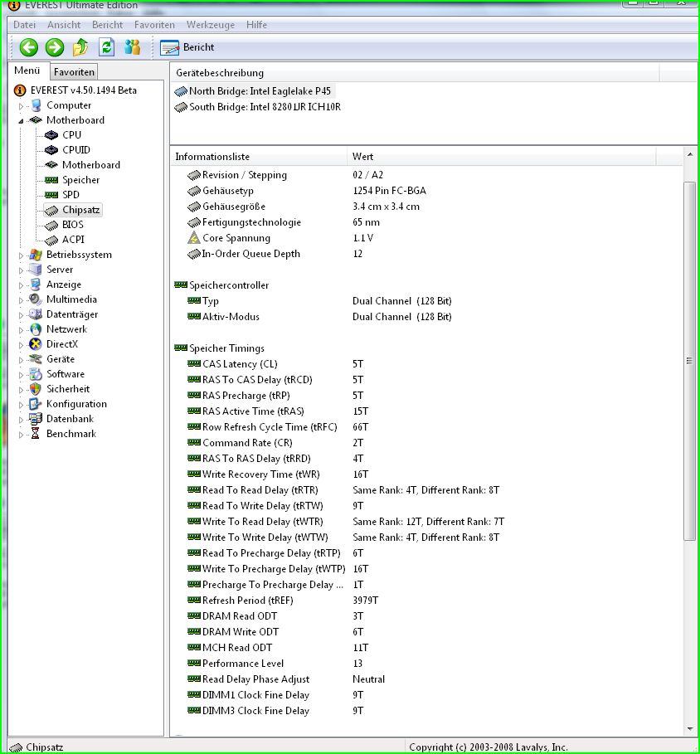Click the Software package icon
This screenshot has height=754, width=700.
point(35,374)
